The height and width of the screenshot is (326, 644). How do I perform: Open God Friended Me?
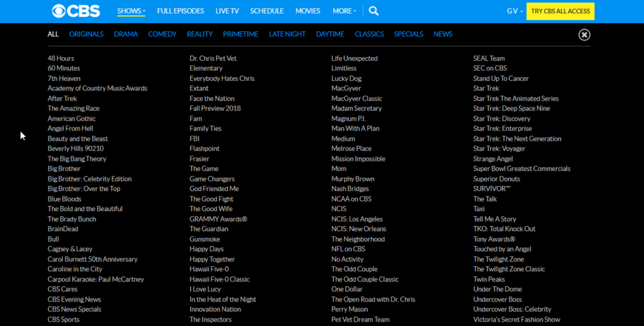coord(214,188)
